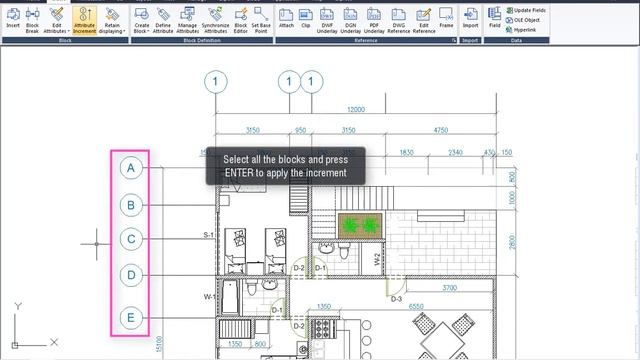Click the 3700 dimension text
This screenshot has height=360, width=640.
point(449,288)
